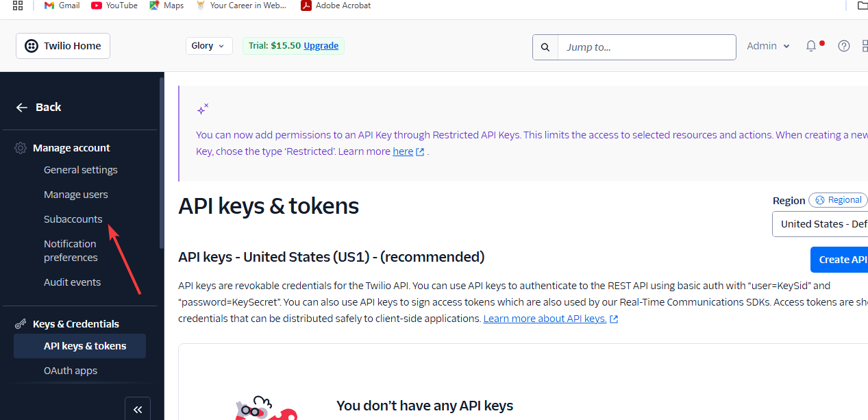Image resolution: width=868 pixels, height=420 pixels.
Task: Expand the Glory account dropdown
Action: [209, 46]
